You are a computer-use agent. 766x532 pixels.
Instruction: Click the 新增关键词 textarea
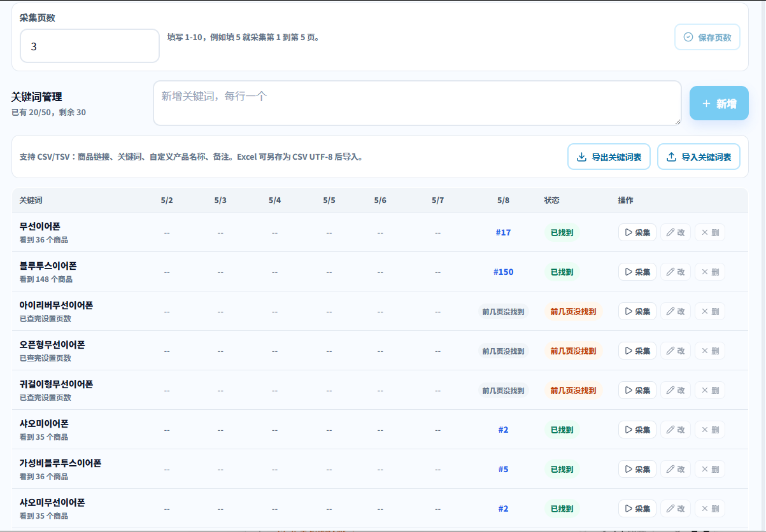pyautogui.click(x=417, y=103)
